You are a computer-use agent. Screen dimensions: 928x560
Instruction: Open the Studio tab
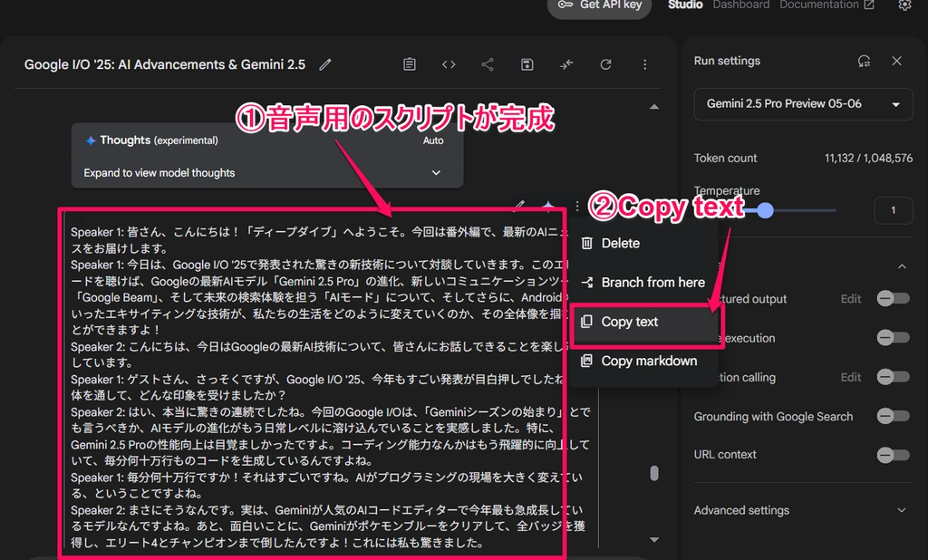(685, 5)
